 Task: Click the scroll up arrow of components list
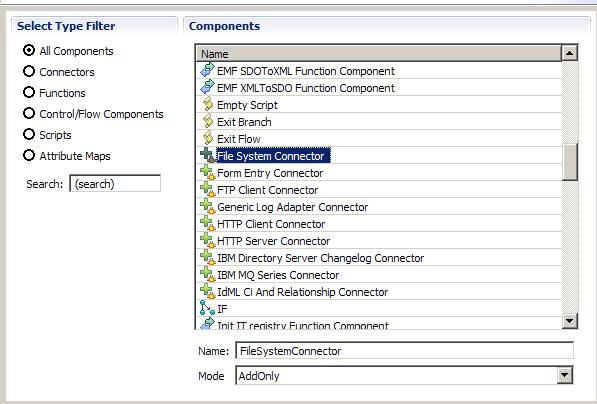(x=570, y=53)
